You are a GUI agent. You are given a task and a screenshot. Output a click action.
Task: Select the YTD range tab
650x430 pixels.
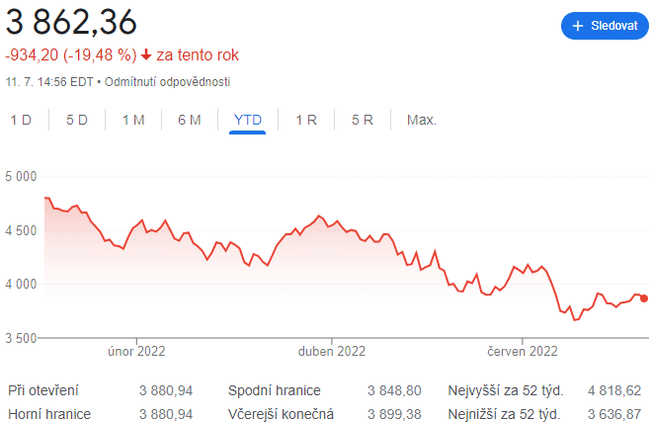tap(247, 120)
